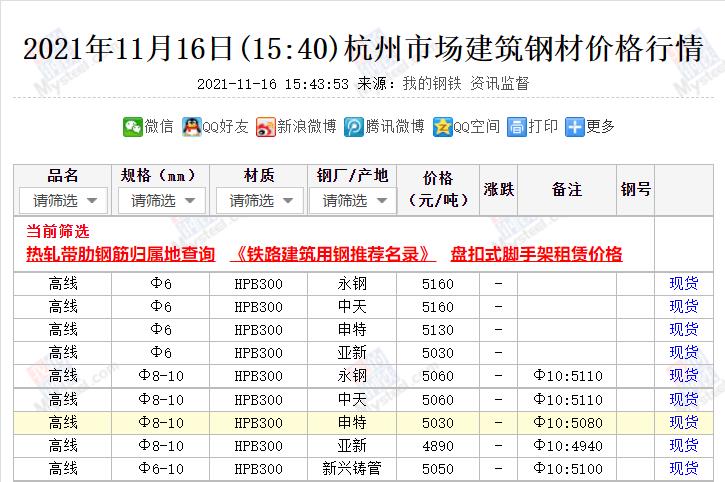Viewport: 725px width, 482px height.
Task: Click the 备注 column header
Action: tap(567, 189)
